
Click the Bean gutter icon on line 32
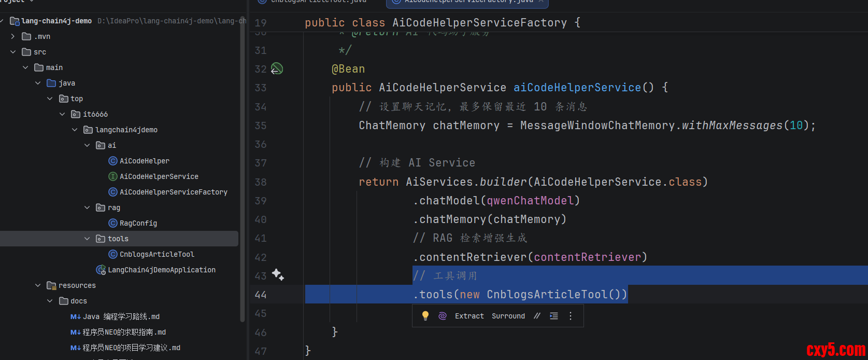(x=277, y=68)
